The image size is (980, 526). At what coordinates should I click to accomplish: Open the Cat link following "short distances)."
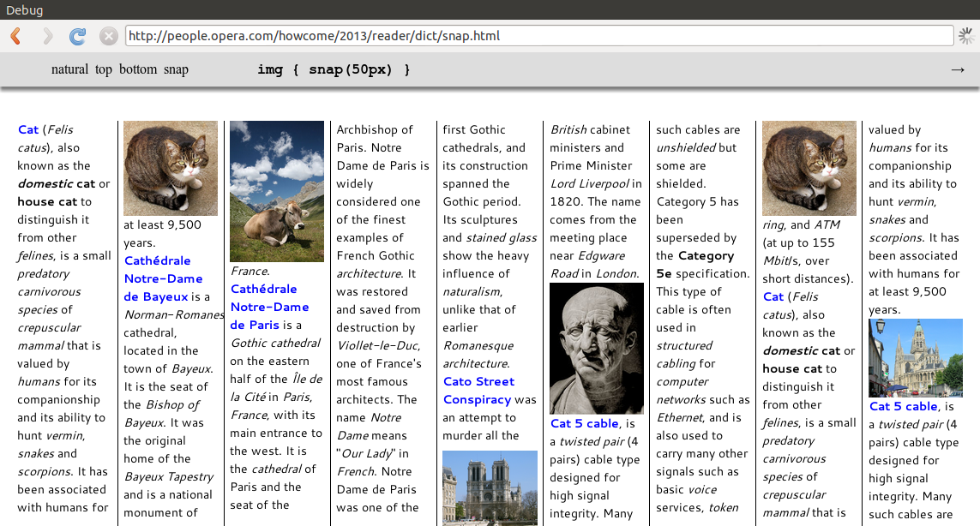click(773, 296)
